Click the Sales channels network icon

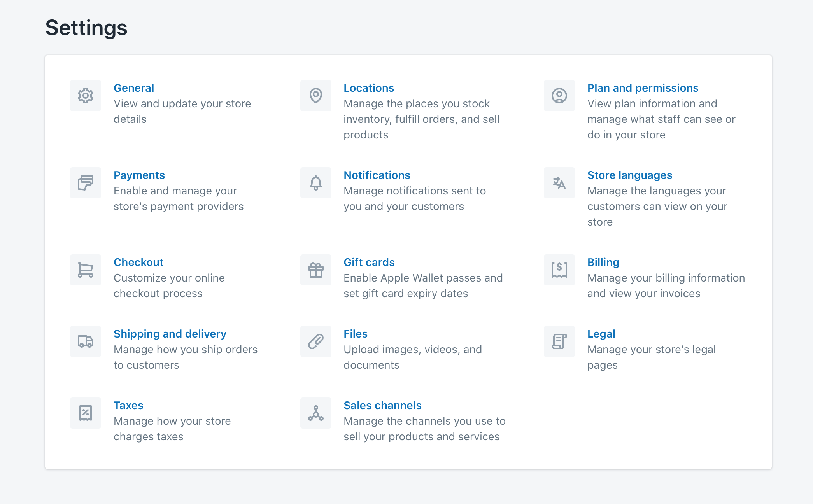[x=315, y=413]
